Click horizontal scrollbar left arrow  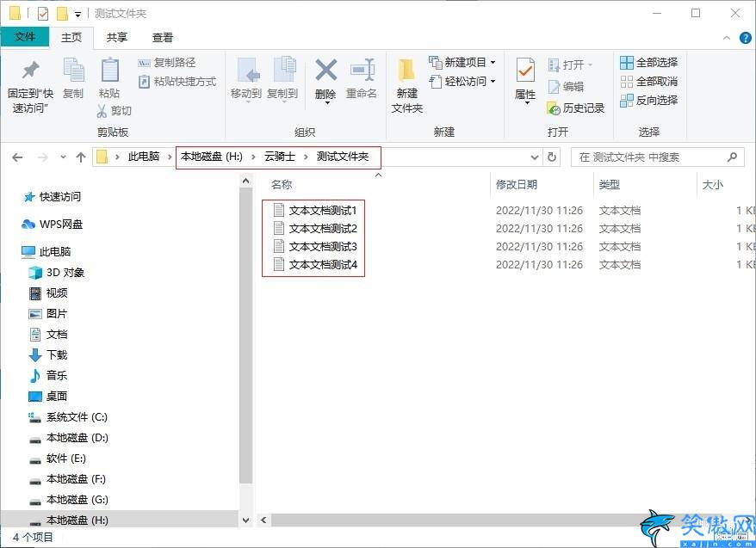click(263, 520)
